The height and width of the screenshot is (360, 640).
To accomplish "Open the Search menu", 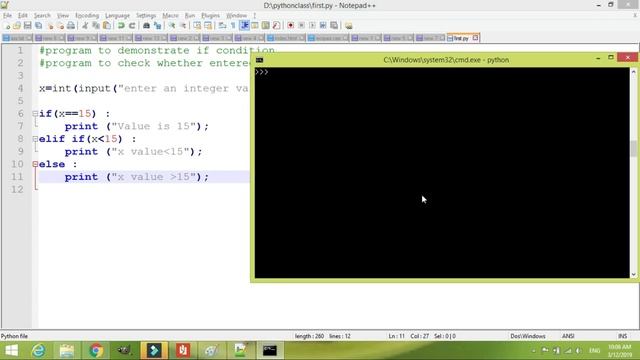I will point(42,16).
